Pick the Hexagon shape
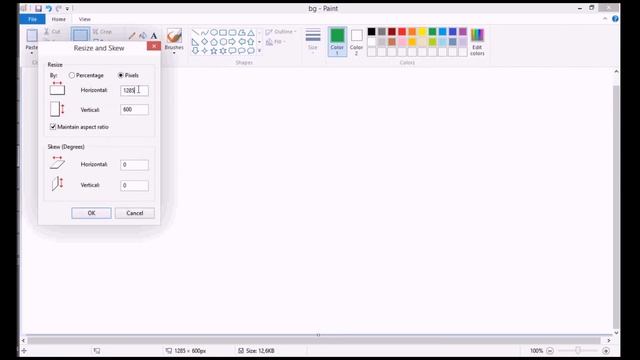 point(223,42)
